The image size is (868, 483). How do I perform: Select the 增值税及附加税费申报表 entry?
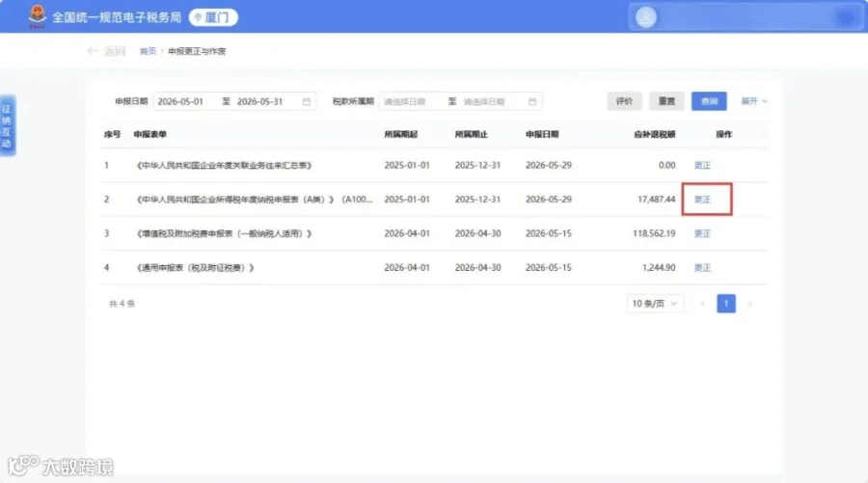point(224,234)
